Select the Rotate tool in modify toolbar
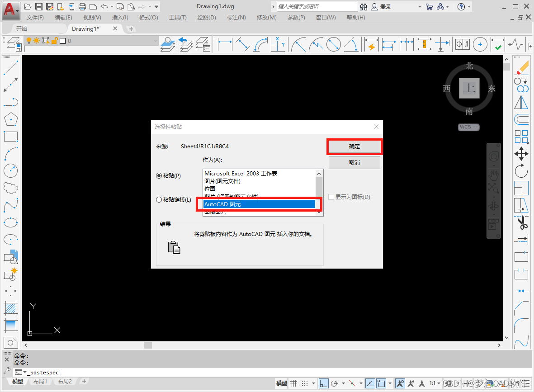The width and height of the screenshot is (534, 392). [521, 171]
